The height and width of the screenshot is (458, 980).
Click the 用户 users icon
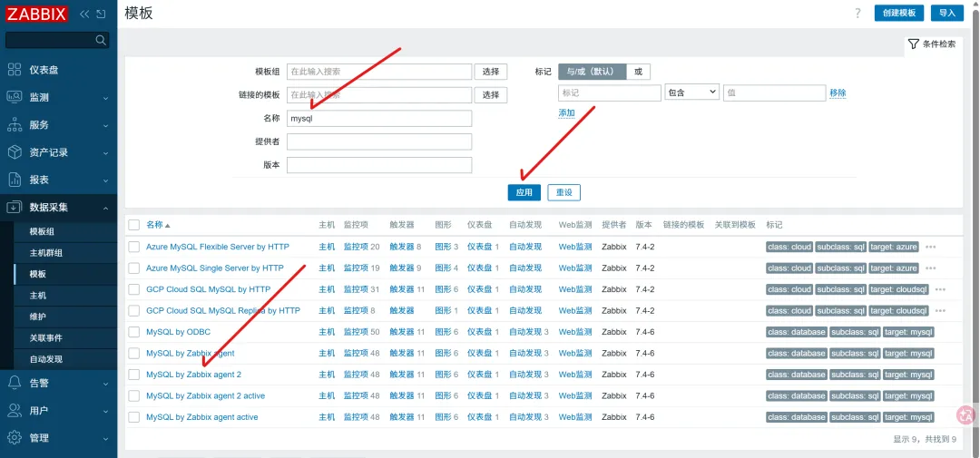(15, 411)
